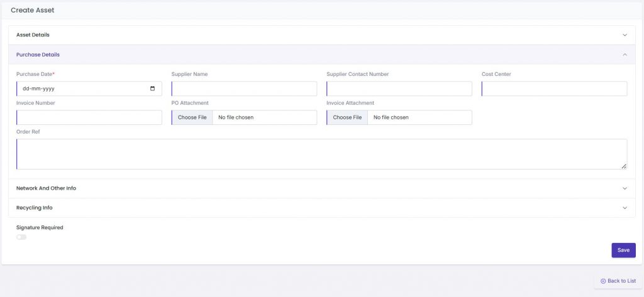Click the Invoice Number text field

coord(89,117)
